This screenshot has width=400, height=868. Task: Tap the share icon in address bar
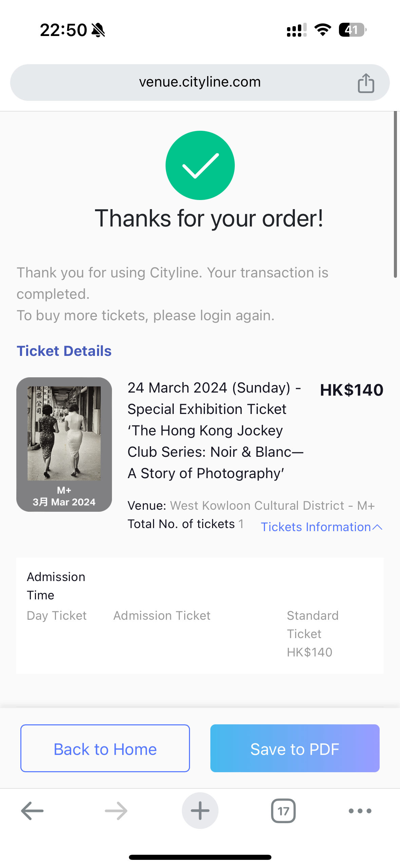(366, 83)
